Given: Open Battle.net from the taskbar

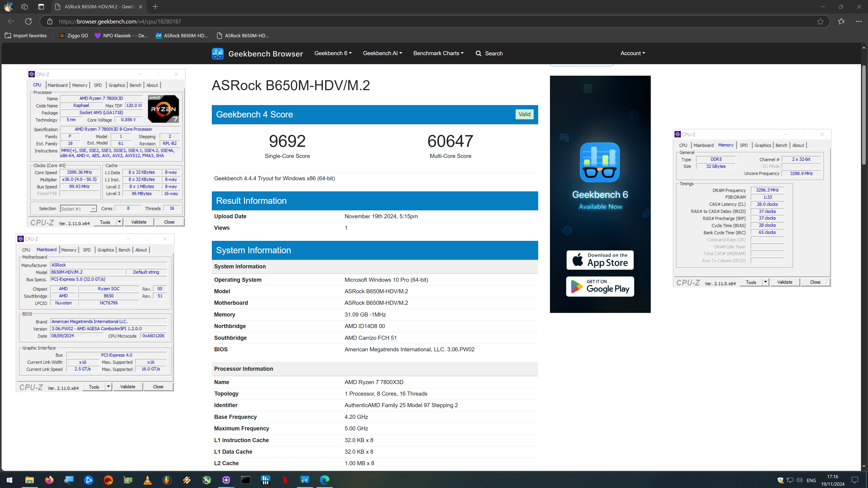Looking at the screenshot, I should point(89,480).
